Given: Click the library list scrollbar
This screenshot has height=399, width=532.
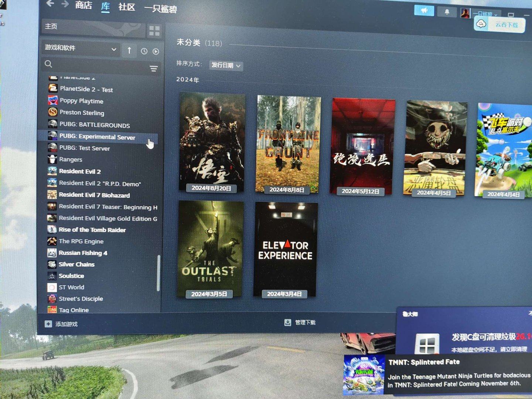Looking at the screenshot, I should pos(159,273).
